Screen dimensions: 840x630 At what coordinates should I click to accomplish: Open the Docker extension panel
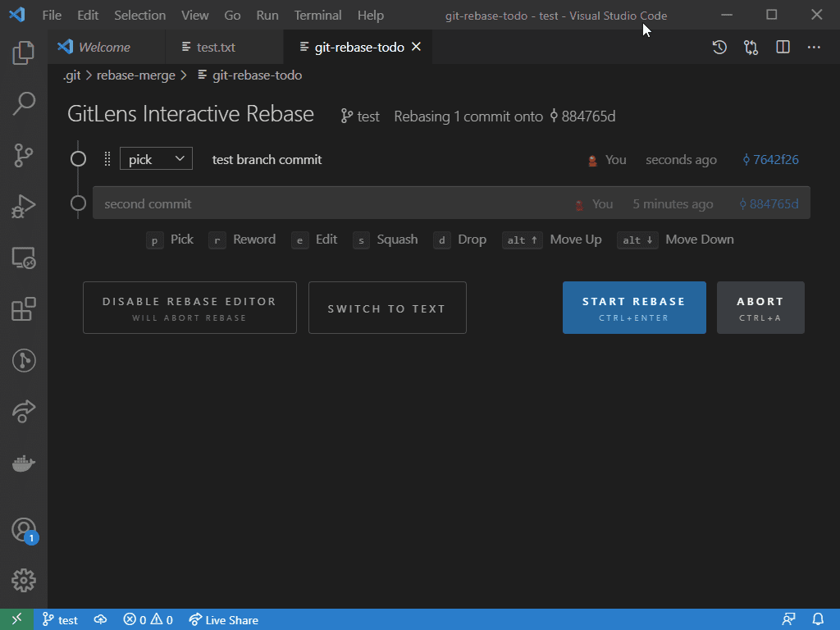point(23,463)
